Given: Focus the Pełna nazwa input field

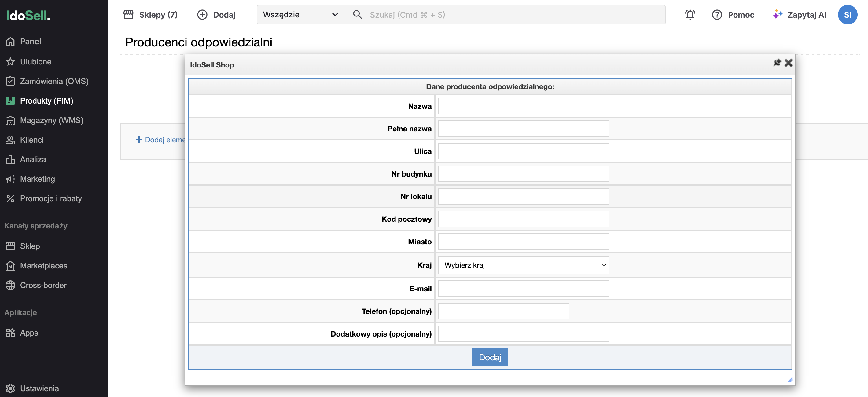Looking at the screenshot, I should [523, 129].
